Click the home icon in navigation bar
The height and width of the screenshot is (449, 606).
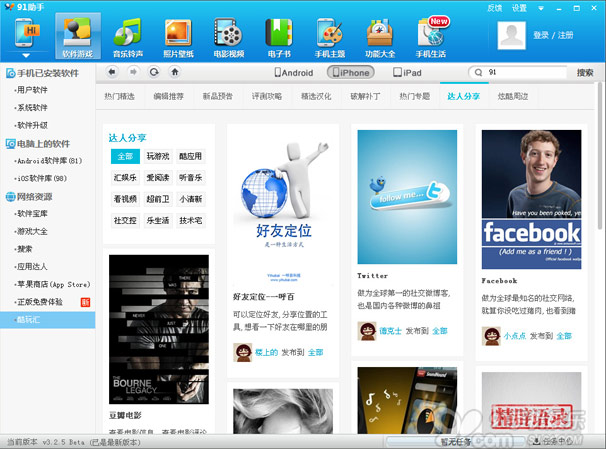[175, 72]
